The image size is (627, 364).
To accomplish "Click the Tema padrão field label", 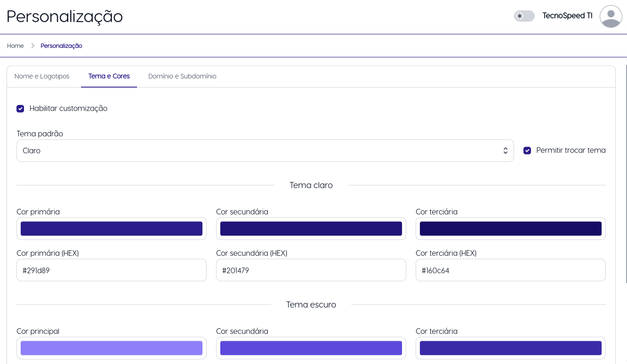I will tap(40, 134).
